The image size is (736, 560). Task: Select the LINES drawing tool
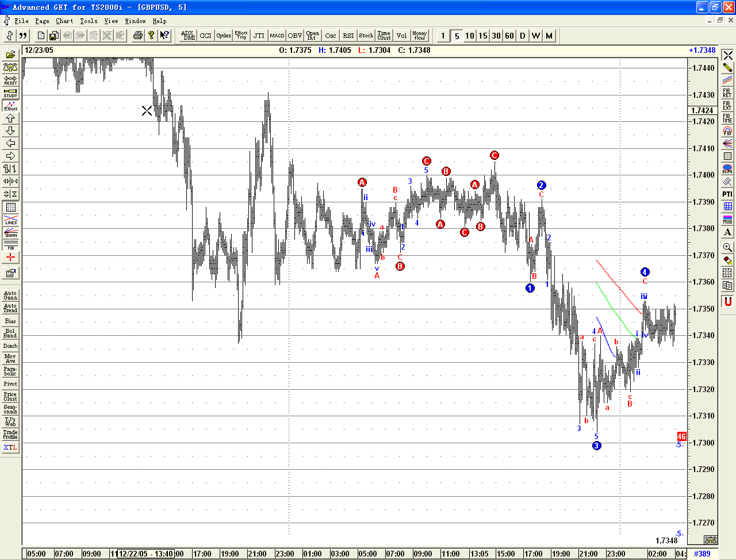tap(10, 220)
